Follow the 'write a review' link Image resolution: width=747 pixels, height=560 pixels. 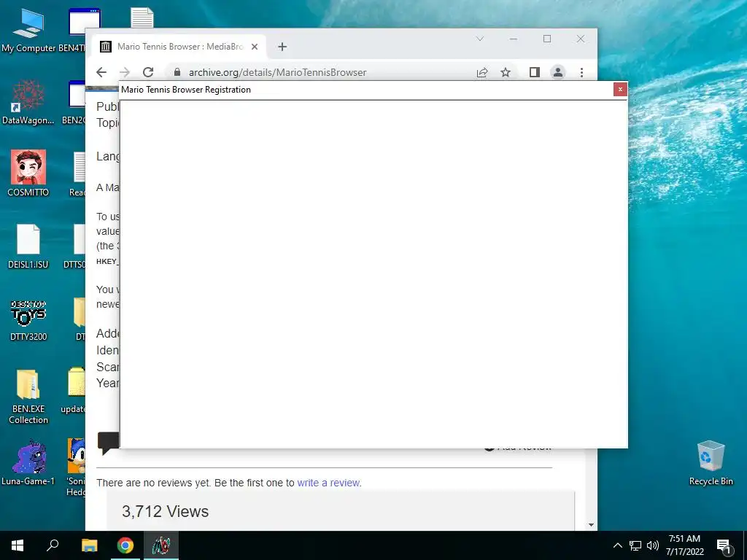(x=328, y=483)
